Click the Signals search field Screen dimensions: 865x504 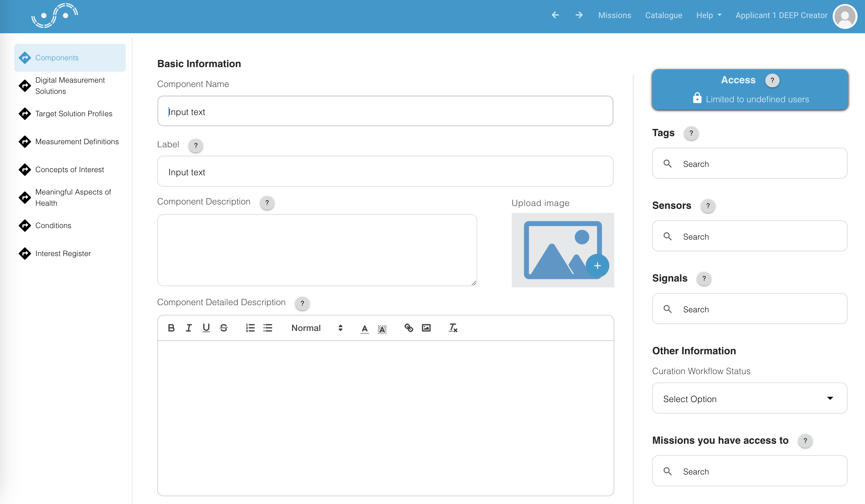(750, 309)
